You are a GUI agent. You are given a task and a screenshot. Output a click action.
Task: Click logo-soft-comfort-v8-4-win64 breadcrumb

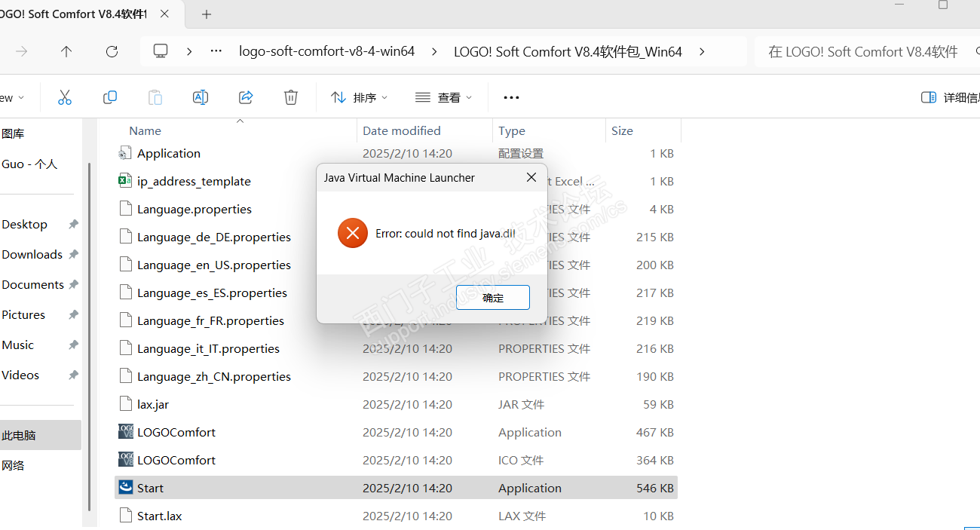[326, 51]
